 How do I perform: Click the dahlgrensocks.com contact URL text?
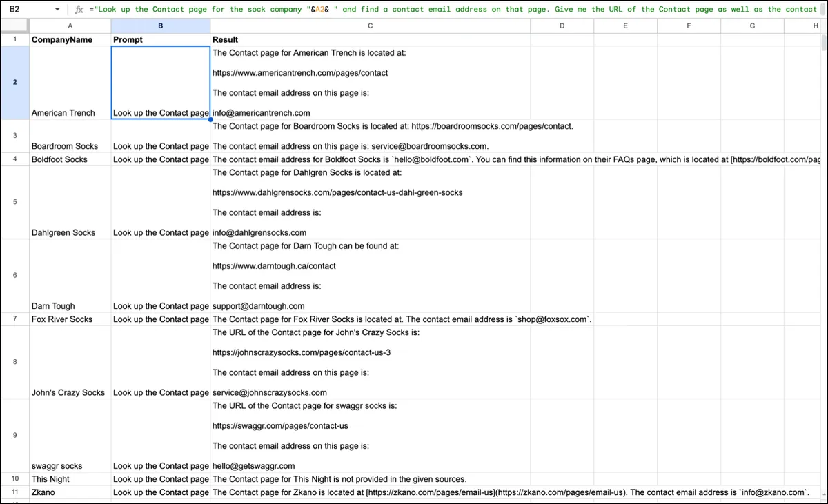[x=337, y=192]
